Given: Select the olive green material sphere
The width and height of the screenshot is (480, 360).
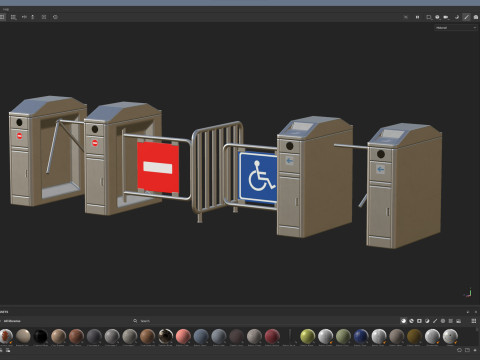Looking at the screenshot, I should click(343, 336).
